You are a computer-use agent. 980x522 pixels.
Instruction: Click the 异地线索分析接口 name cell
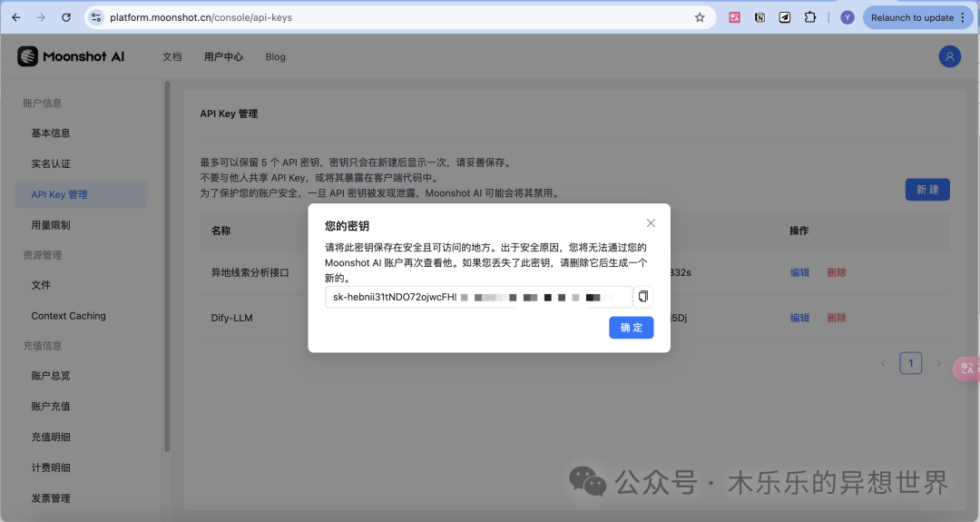250,272
